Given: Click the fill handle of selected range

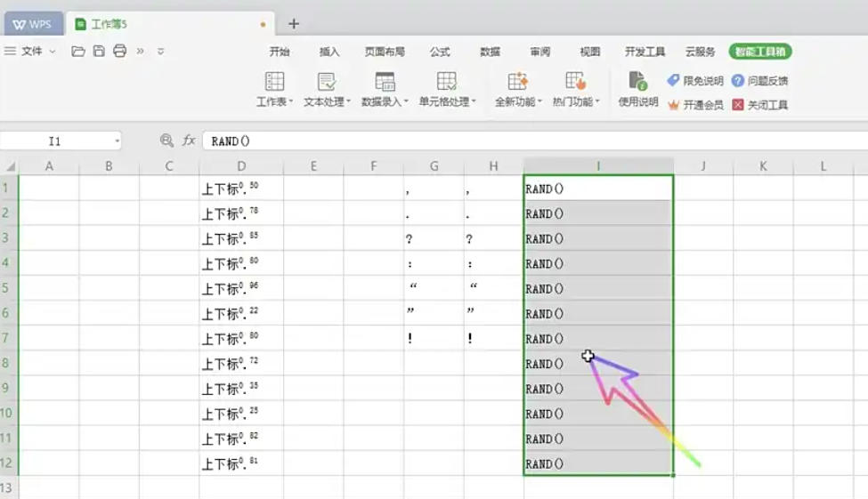Looking at the screenshot, I should tap(673, 475).
